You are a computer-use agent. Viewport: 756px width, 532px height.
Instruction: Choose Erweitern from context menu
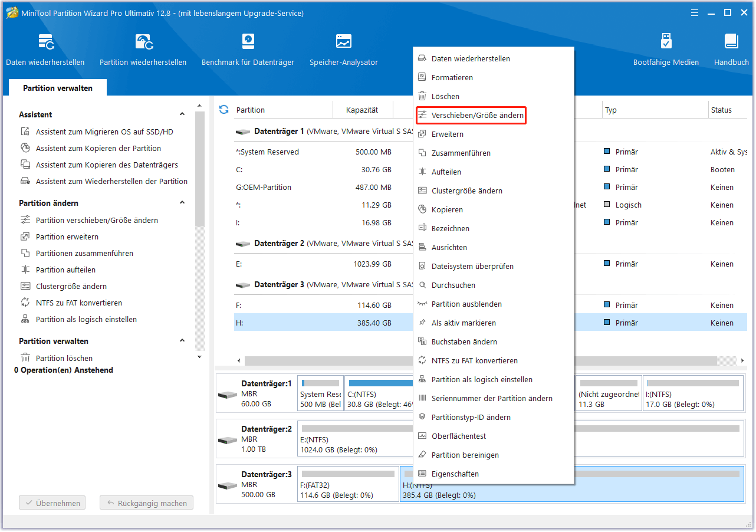[494, 134]
